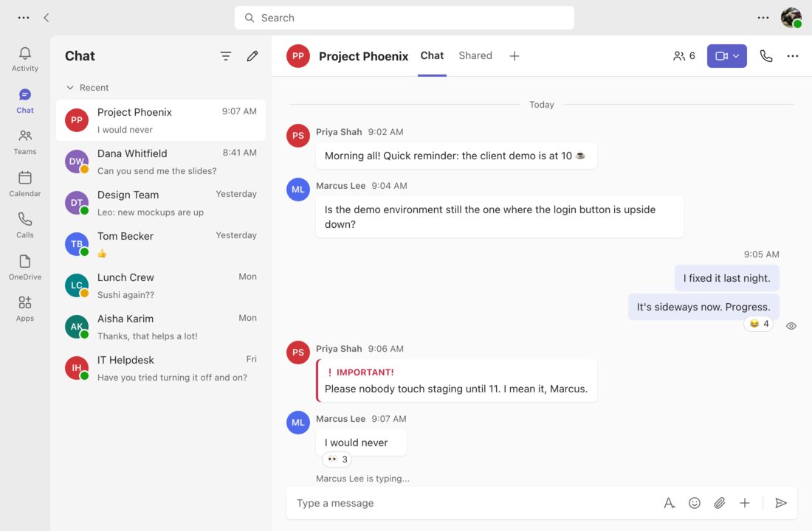
Task: Select the Chat tab in conversation header
Action: [432, 55]
